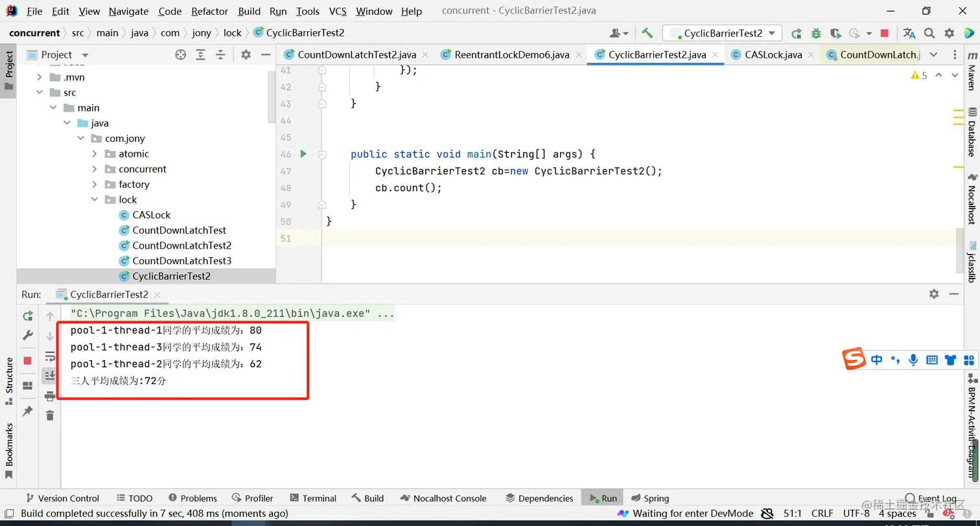Stop the process in the Run panel
980x526 pixels.
[28, 360]
